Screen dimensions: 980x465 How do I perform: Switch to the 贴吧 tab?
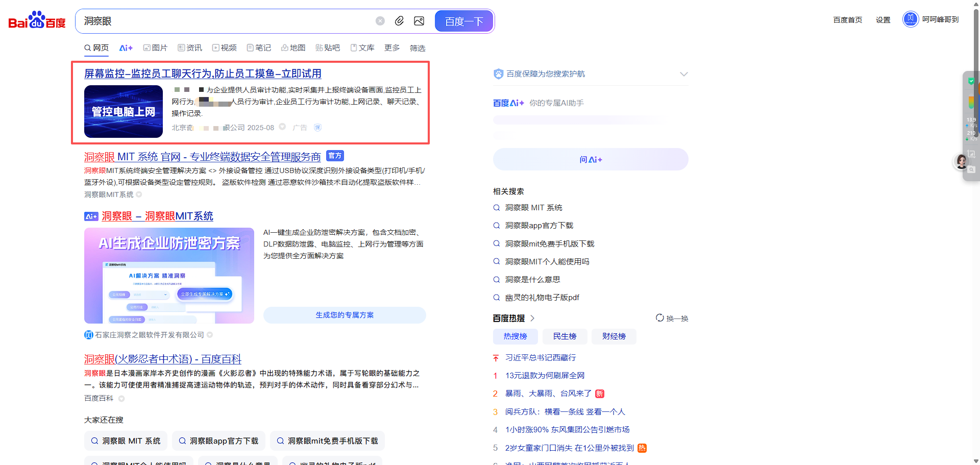(328, 48)
